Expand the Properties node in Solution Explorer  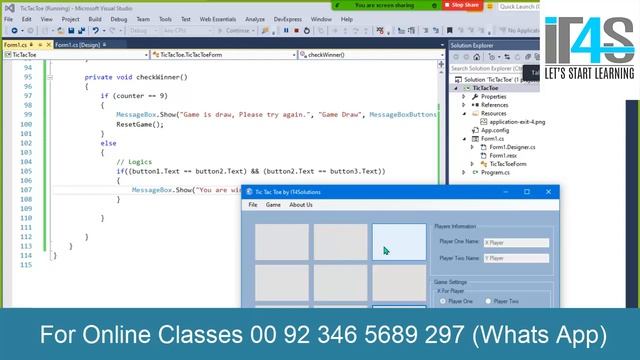pos(464,97)
